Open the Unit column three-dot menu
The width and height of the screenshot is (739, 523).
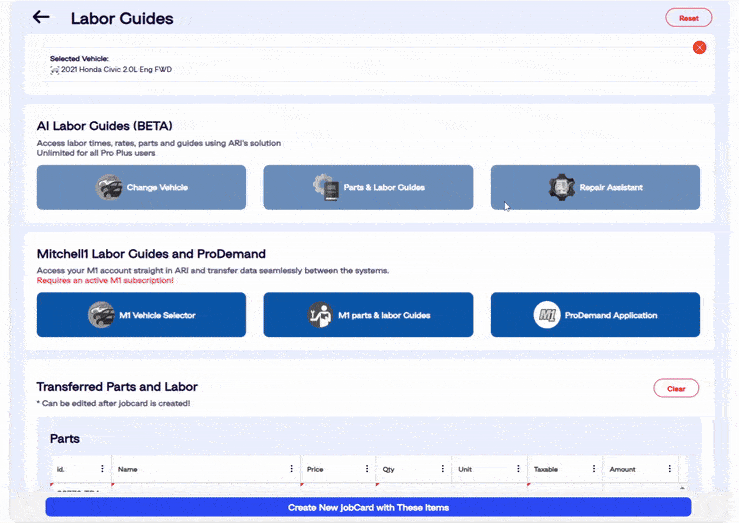tap(519, 468)
